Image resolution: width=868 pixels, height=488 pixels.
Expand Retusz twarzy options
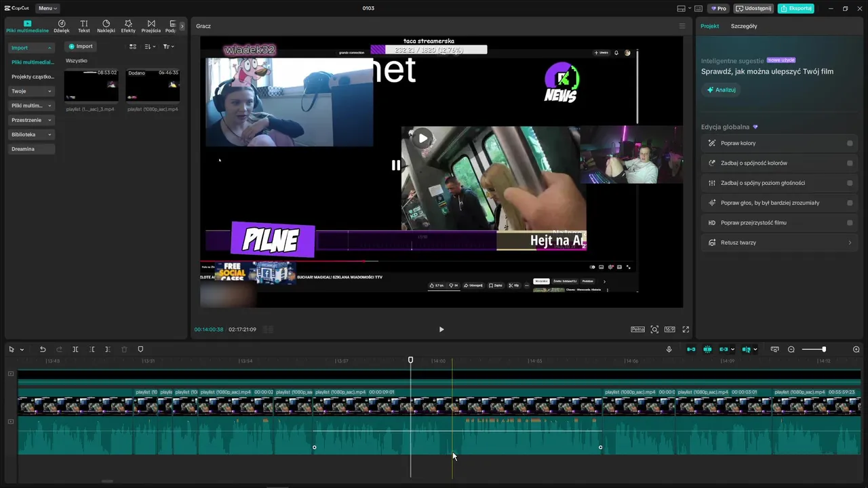(850, 243)
